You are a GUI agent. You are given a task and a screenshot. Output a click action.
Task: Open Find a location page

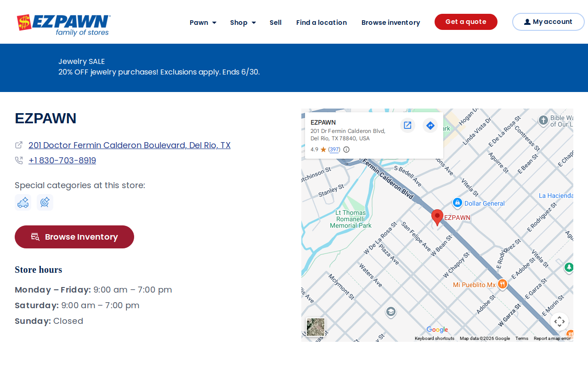click(322, 23)
